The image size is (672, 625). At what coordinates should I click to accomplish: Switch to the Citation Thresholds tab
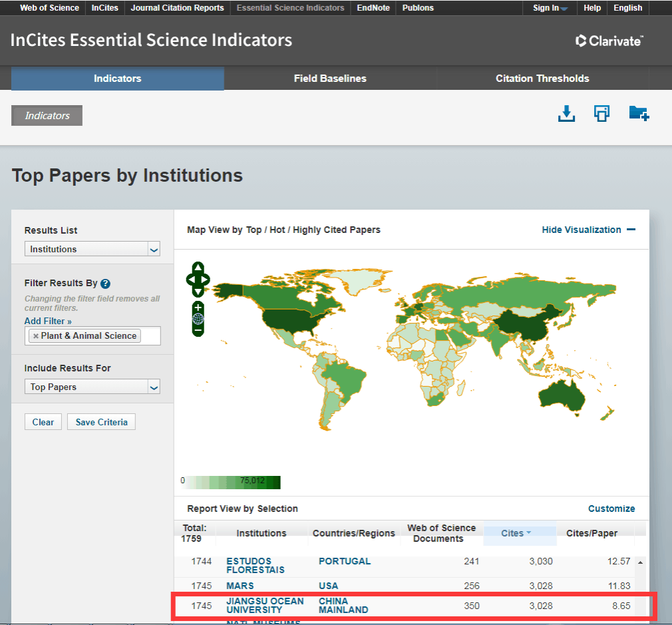click(x=542, y=79)
